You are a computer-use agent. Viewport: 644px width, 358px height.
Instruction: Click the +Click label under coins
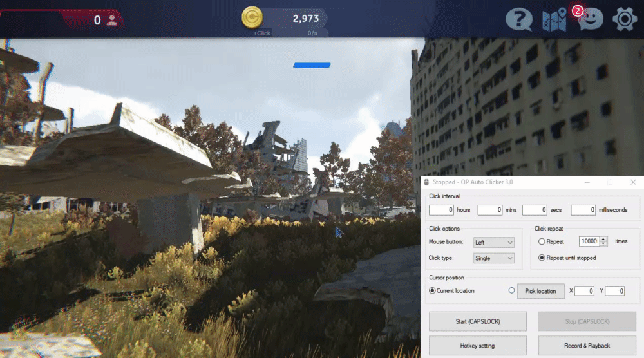click(x=261, y=33)
